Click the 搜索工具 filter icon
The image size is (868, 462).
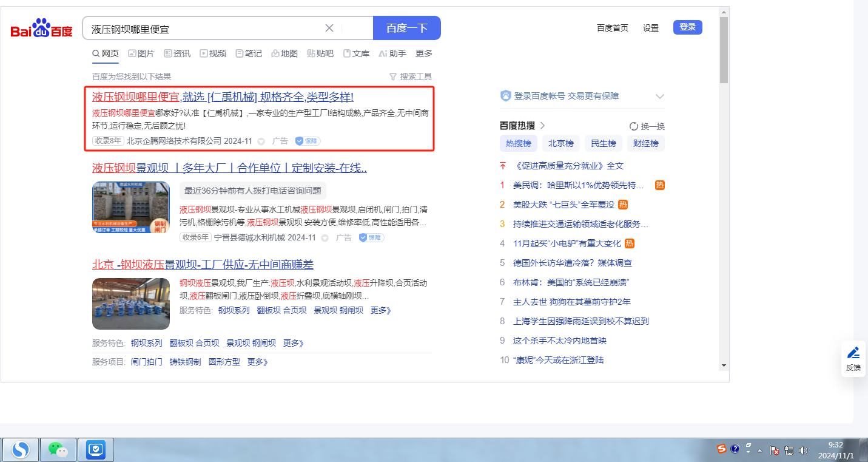(x=392, y=76)
